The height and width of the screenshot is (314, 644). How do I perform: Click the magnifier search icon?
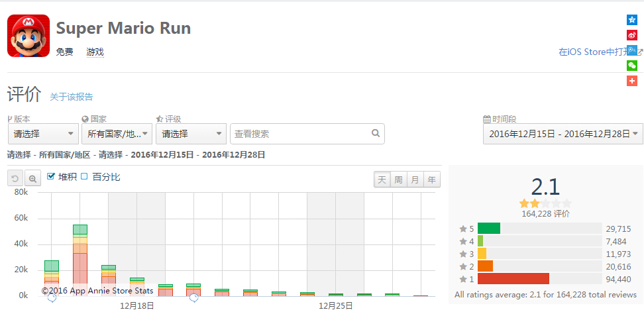[376, 133]
